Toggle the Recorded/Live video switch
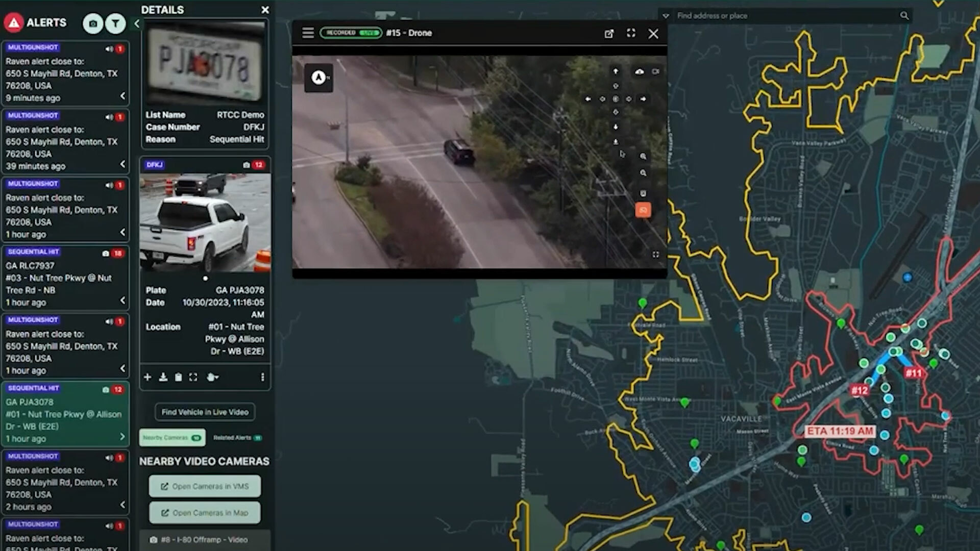The height and width of the screenshot is (551, 980). pos(351,33)
